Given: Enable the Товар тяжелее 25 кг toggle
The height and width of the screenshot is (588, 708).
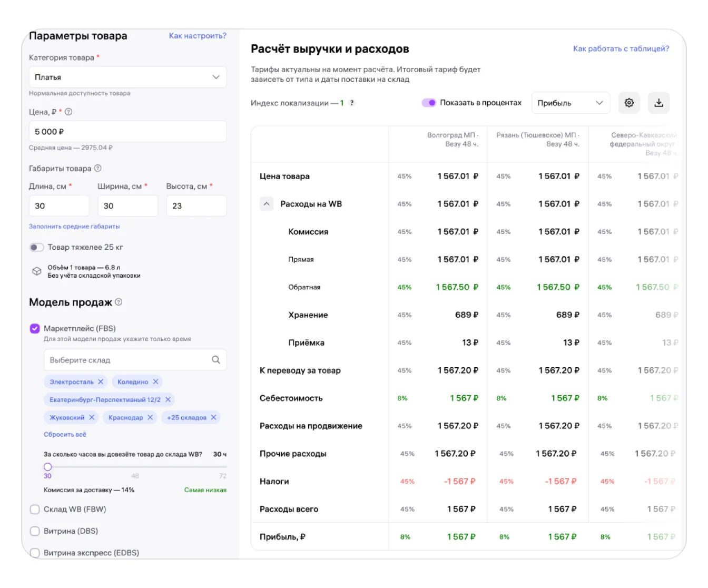Looking at the screenshot, I should pos(36,247).
